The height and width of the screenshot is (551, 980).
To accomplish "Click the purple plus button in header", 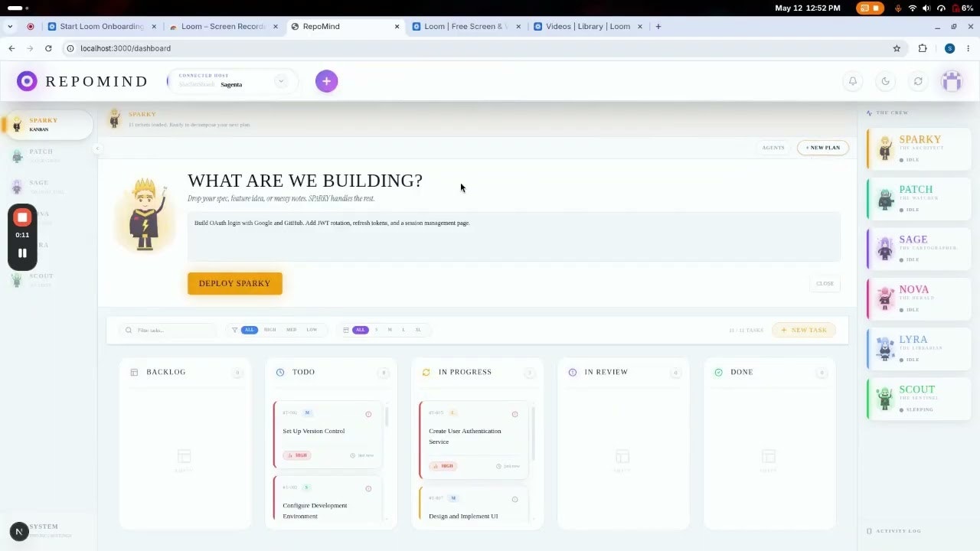I will tap(326, 81).
